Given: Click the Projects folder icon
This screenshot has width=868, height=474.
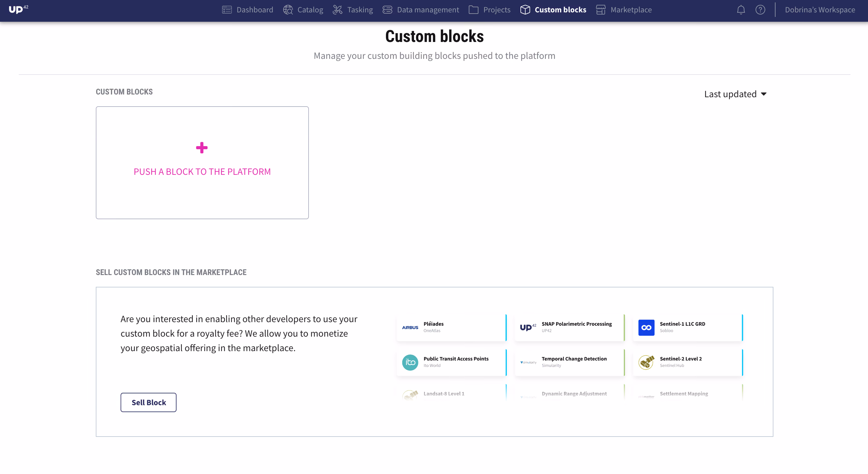Looking at the screenshot, I should [x=473, y=10].
